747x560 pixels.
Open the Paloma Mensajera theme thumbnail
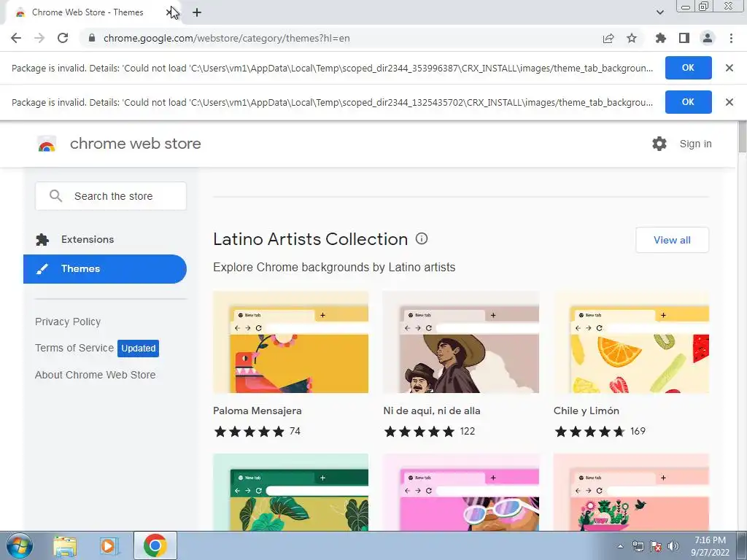[x=290, y=342]
